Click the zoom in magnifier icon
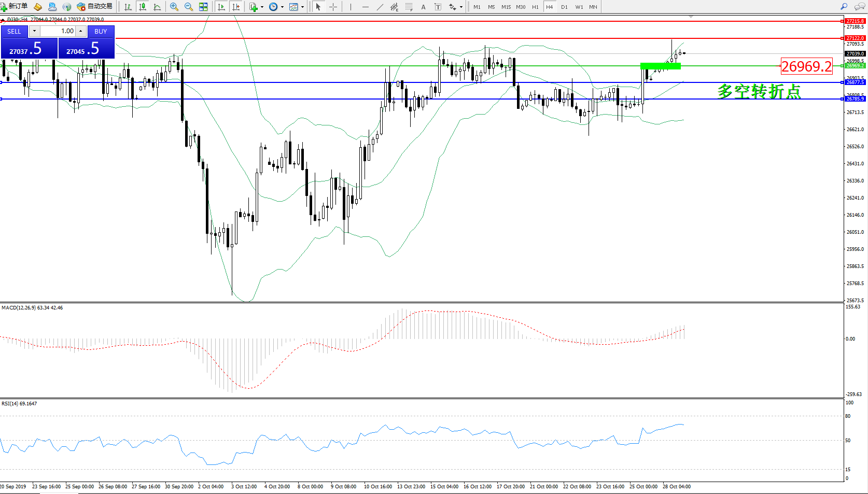This screenshot has width=868, height=494. 174,7
